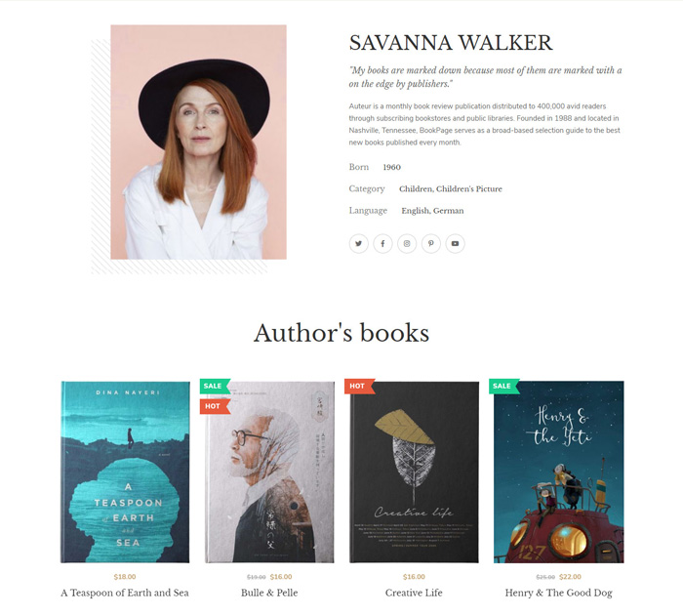Click the red HOT badge on Creative Life
This screenshot has width=683, height=616.
point(359,387)
